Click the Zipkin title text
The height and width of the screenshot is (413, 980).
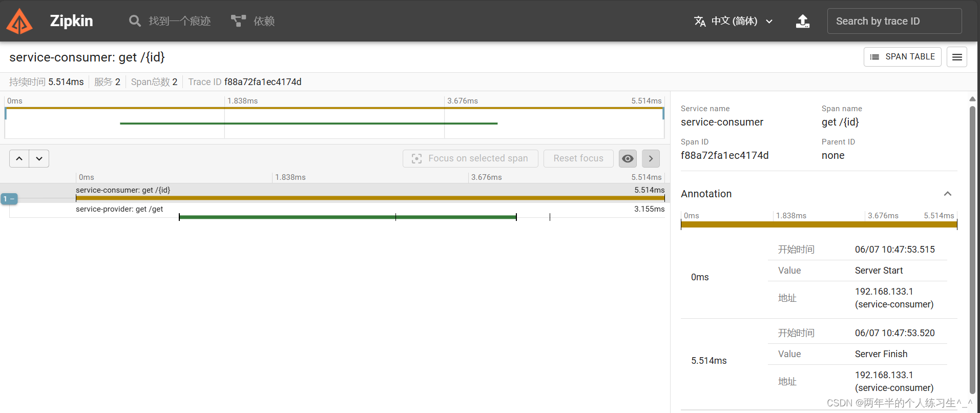71,21
